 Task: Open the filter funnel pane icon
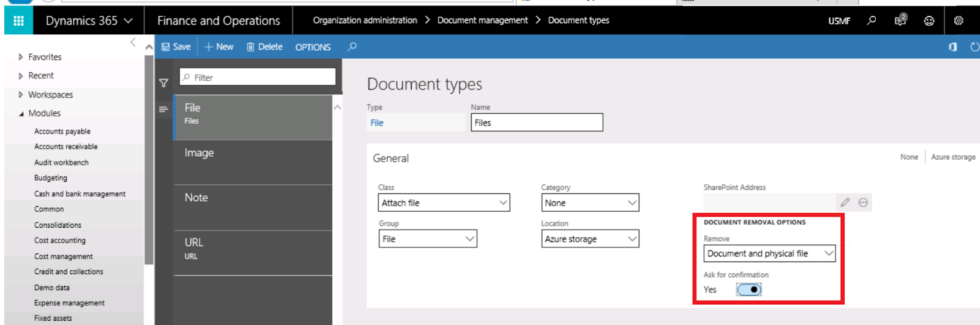pos(164,83)
